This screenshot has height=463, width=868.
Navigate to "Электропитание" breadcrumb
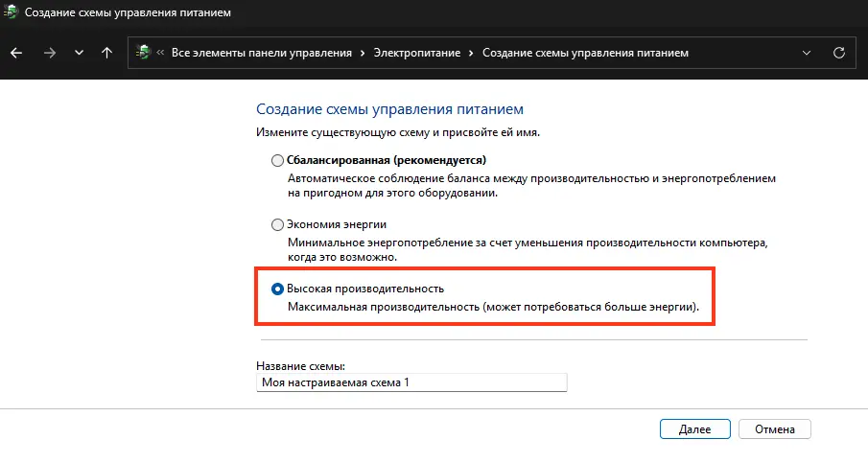417,53
